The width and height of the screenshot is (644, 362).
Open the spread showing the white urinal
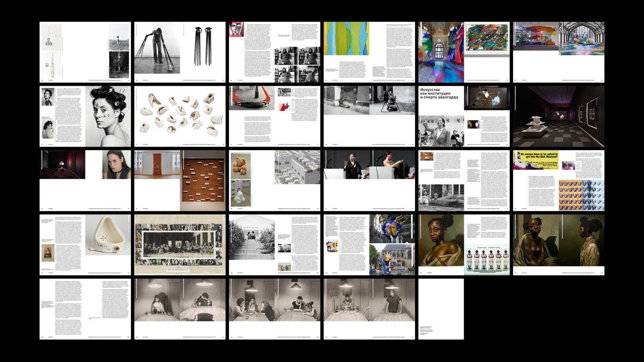(85, 245)
